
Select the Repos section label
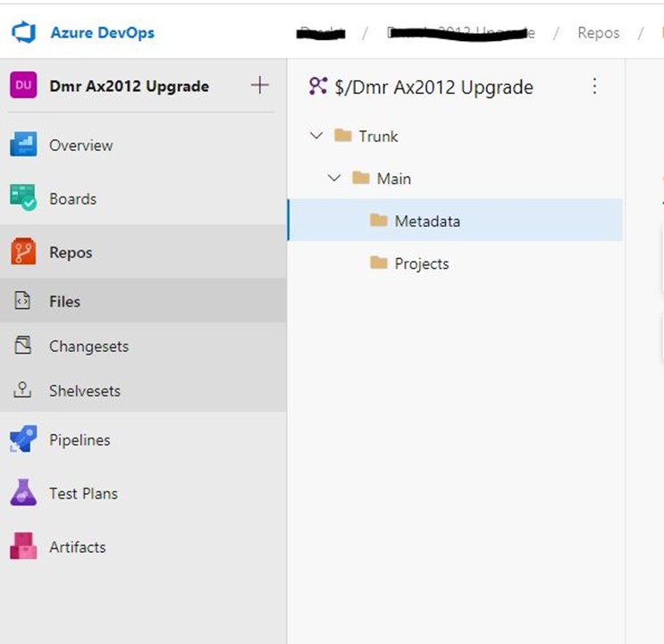(x=71, y=253)
